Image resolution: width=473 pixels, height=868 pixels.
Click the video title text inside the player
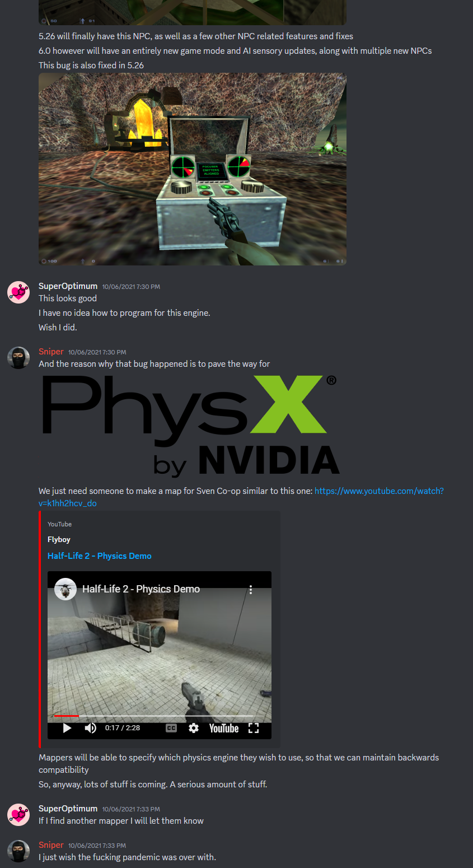141,589
